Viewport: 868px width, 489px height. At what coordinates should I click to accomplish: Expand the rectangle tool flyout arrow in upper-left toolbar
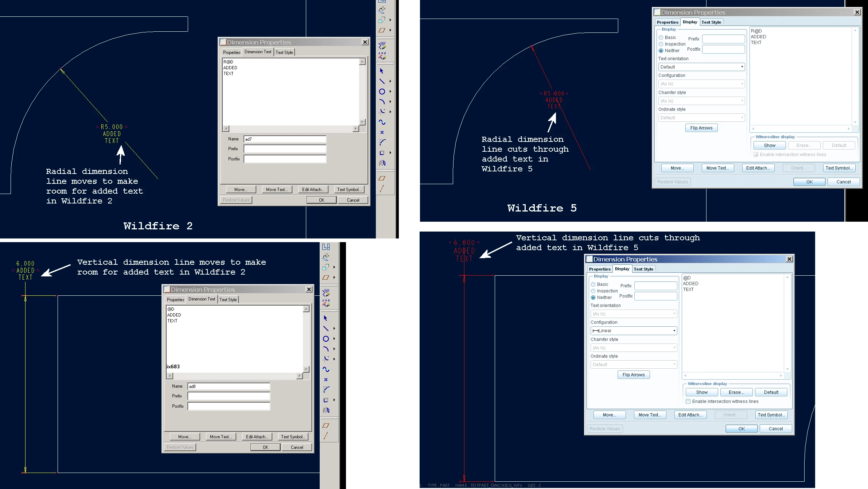(390, 153)
